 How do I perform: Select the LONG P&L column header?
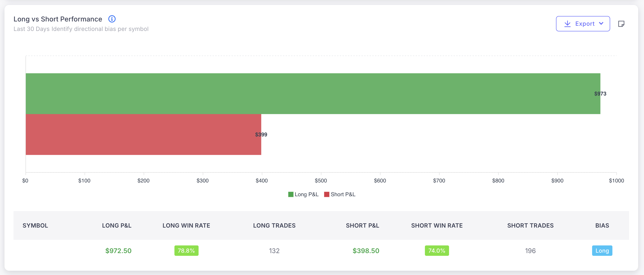click(x=116, y=226)
